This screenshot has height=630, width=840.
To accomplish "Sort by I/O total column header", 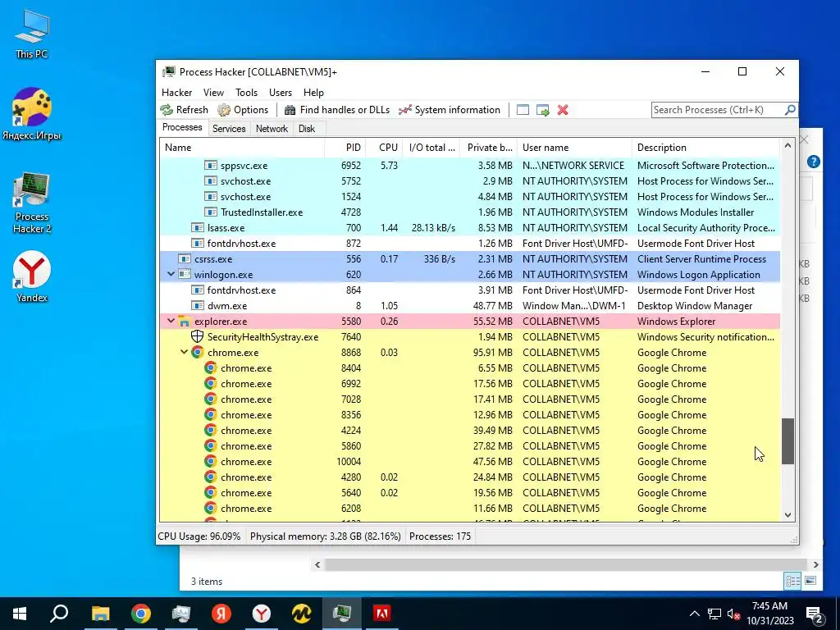I will point(431,148).
